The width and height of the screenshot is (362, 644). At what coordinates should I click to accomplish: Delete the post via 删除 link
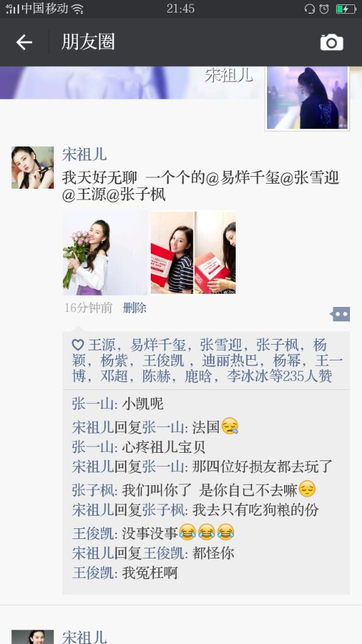[134, 308]
